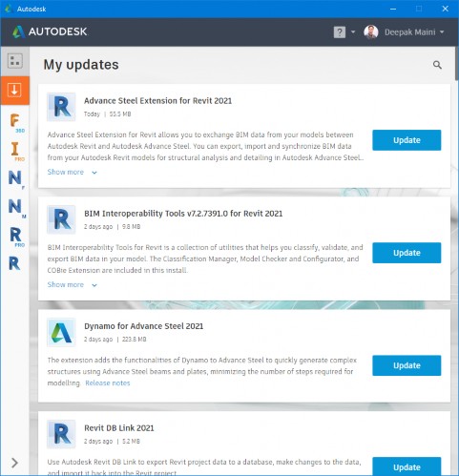Show more for Advance Steel Extension
Image resolution: width=459 pixels, height=476 pixels.
[x=72, y=172]
